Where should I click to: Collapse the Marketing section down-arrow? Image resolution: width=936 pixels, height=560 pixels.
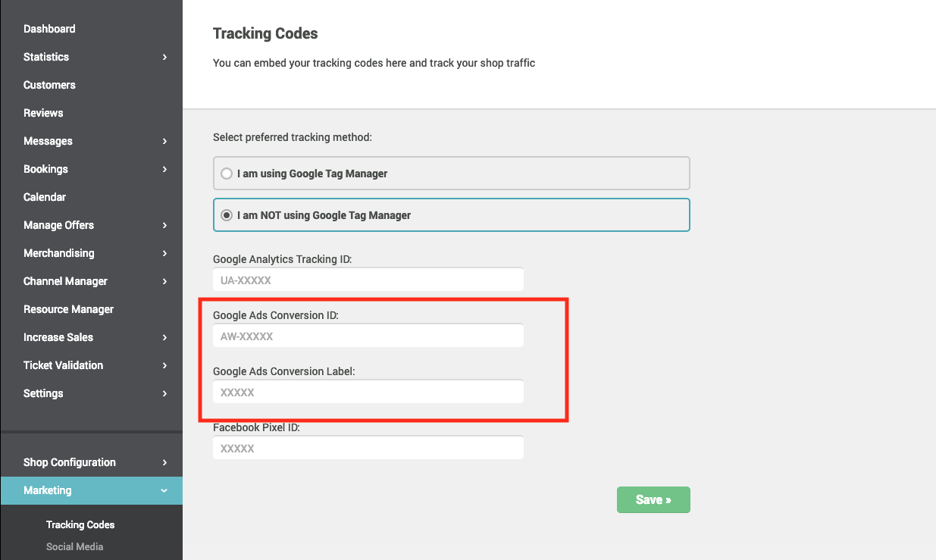click(x=164, y=490)
